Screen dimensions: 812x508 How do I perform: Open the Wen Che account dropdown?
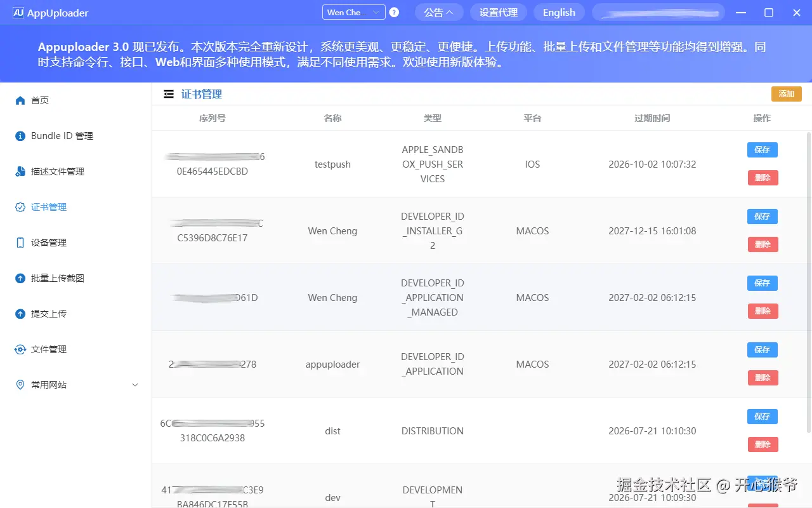(353, 11)
